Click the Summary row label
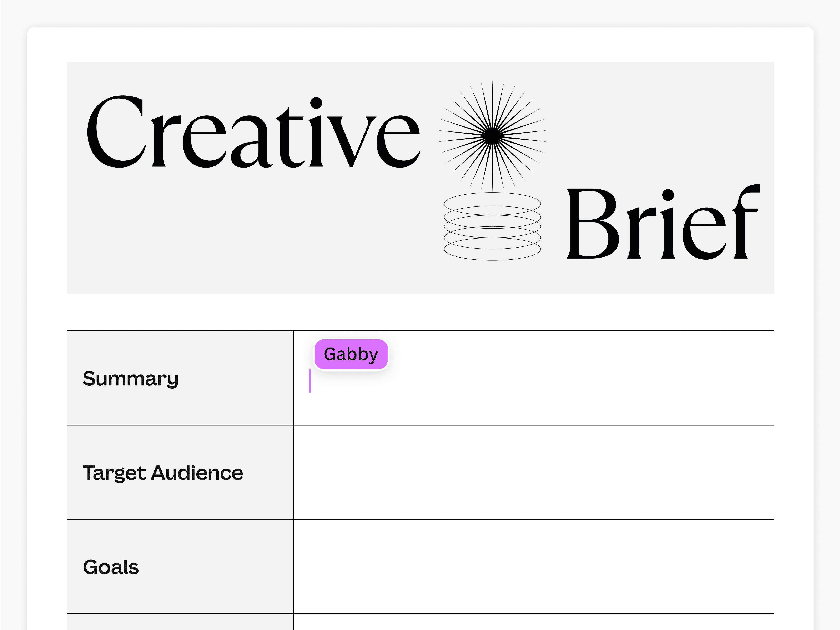 click(x=131, y=379)
